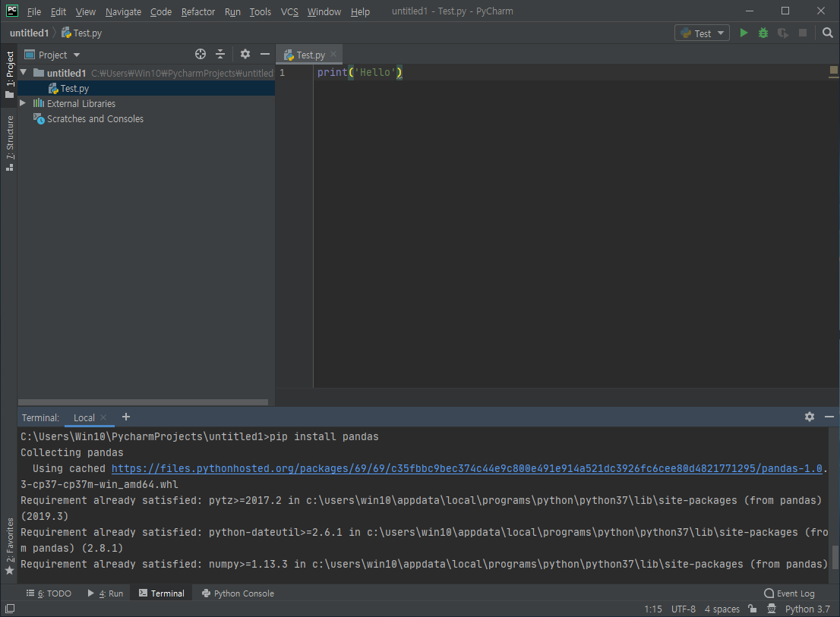
Task: Toggle the Terminal tool window button
Action: pos(161,593)
